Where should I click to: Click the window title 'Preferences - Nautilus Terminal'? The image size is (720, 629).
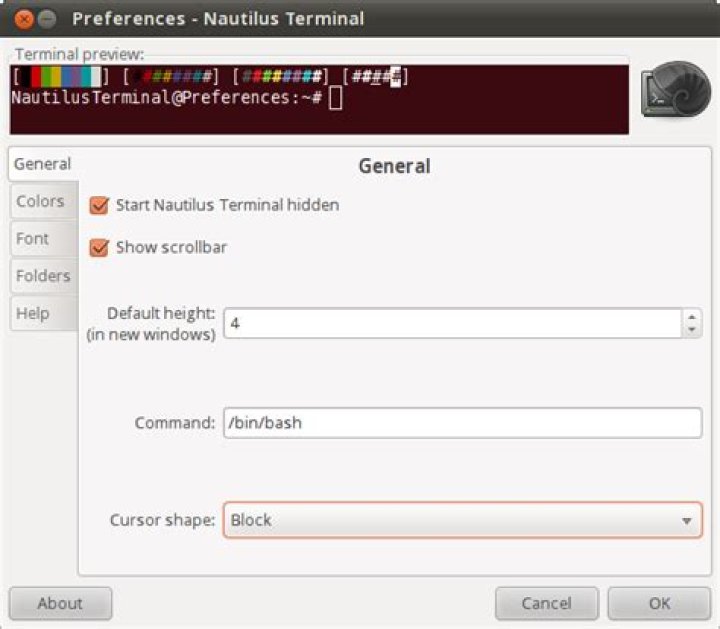[x=218, y=19]
